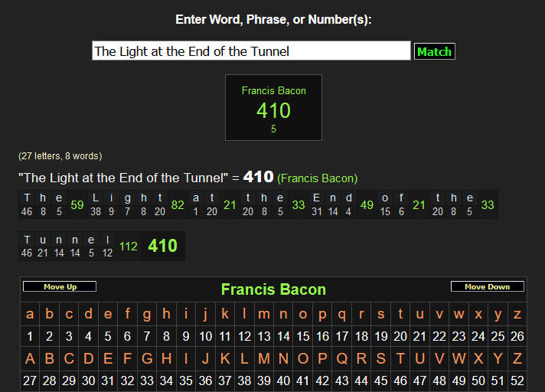Screen dimensions: 545x392
Task: Click number 52 in cipher chart
Action: (517, 381)
